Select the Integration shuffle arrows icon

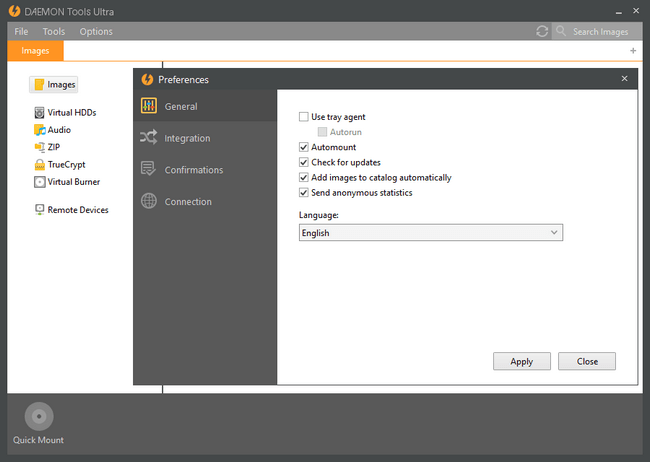pos(148,137)
